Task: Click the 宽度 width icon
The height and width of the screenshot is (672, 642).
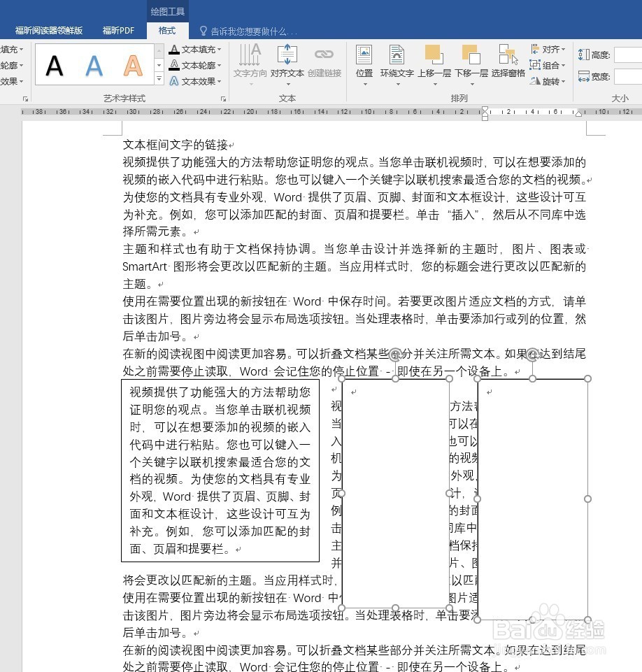Action: (583, 76)
